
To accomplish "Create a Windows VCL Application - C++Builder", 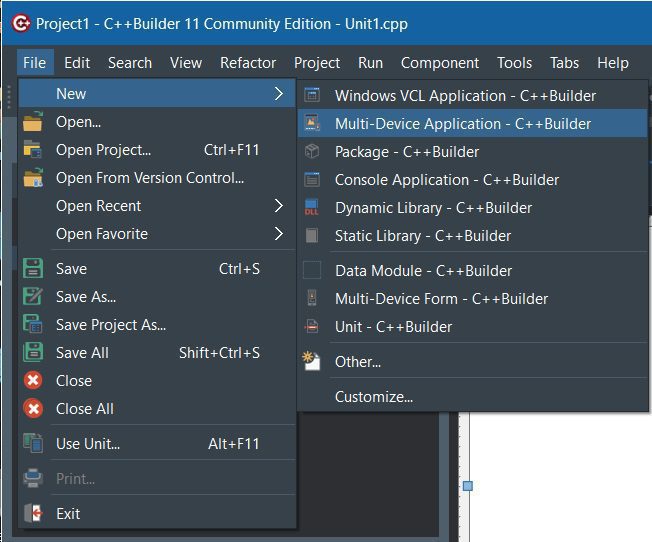I will [473, 95].
